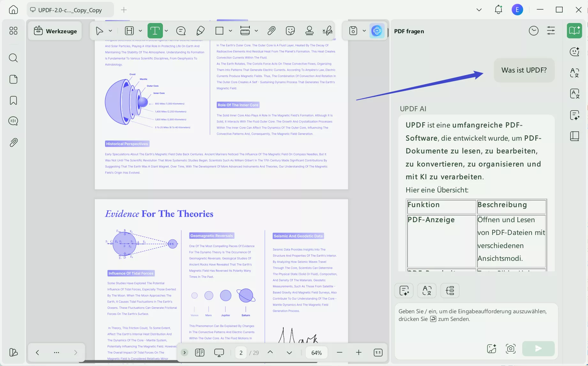Expand the measurement tool dropdown arrow
This screenshot has height=366, width=588.
pos(256,31)
